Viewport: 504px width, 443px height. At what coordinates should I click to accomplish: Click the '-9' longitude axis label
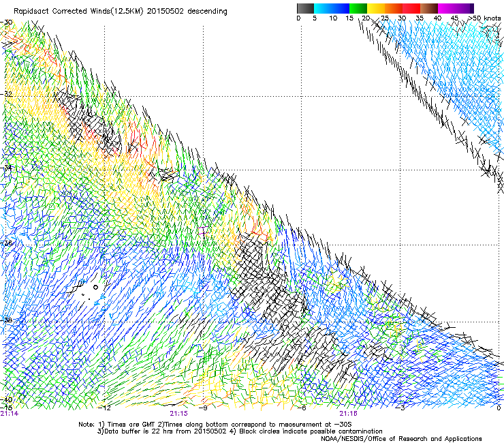tap(204, 408)
